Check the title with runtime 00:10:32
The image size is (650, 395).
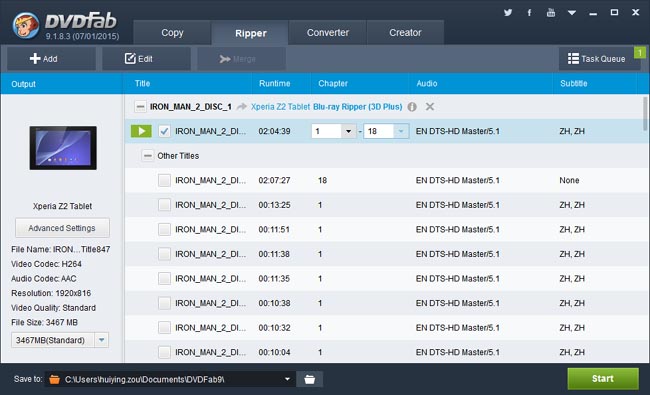[164, 327]
